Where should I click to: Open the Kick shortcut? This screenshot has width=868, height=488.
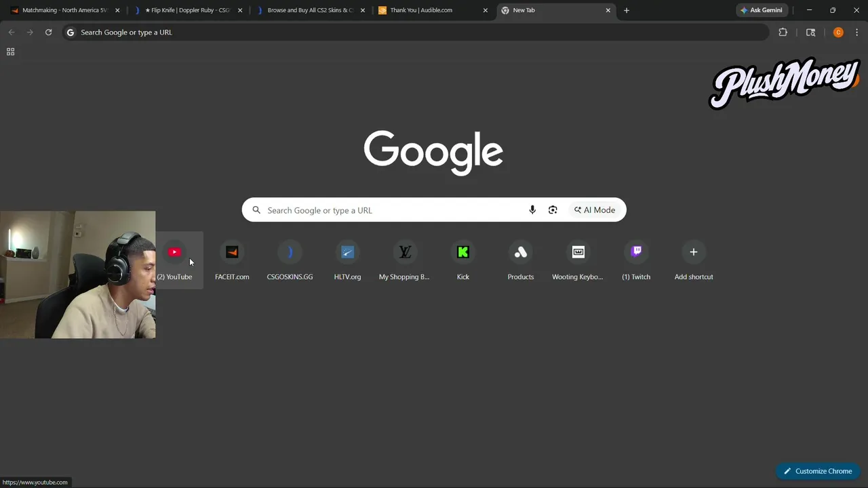coord(463,260)
